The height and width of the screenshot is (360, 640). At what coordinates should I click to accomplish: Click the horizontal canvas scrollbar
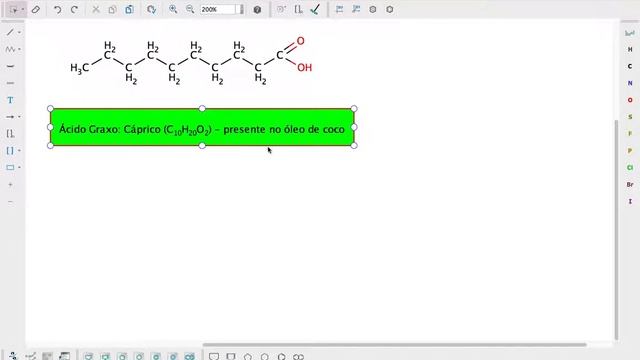point(394,345)
